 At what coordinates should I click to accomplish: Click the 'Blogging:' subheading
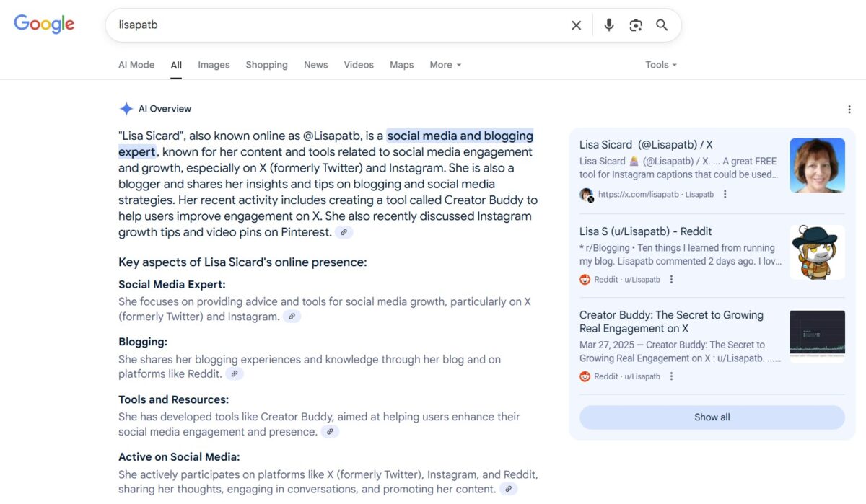point(143,342)
